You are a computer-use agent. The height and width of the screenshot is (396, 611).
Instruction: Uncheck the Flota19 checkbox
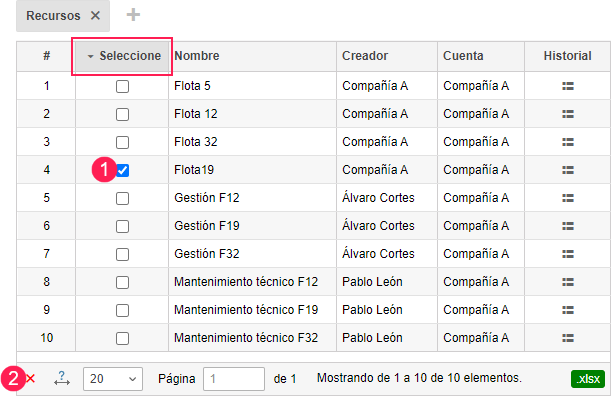coord(122,170)
